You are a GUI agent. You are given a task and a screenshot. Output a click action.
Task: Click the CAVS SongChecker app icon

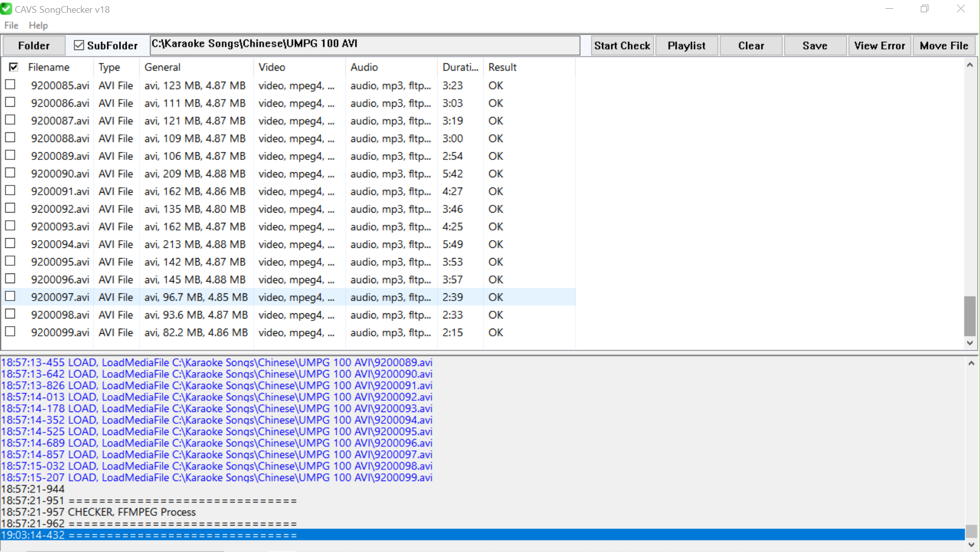(6, 9)
